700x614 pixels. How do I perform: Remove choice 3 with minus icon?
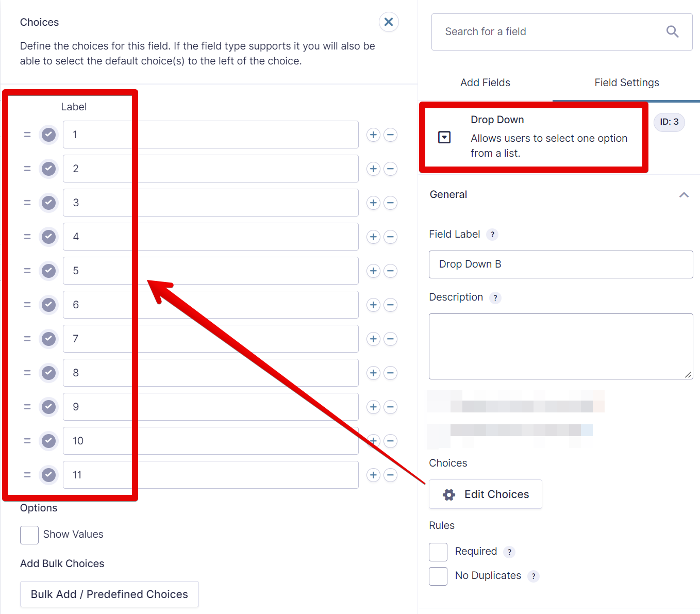[391, 203]
